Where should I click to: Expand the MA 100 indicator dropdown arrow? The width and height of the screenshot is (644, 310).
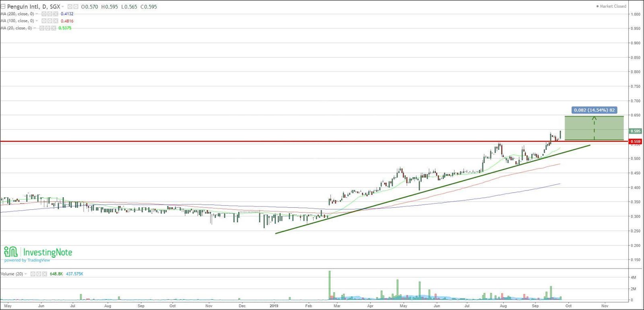pyautogui.click(x=37, y=21)
